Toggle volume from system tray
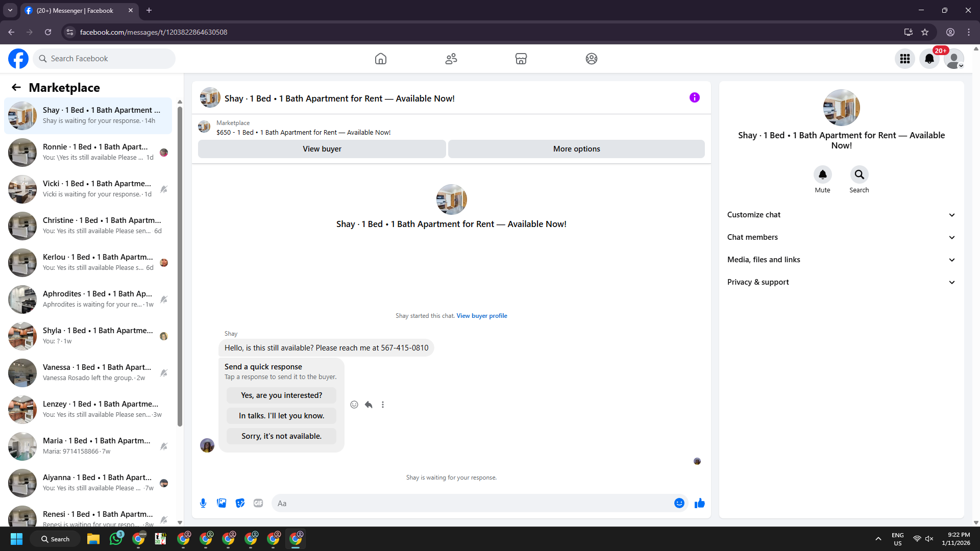The width and height of the screenshot is (980, 551). (x=929, y=539)
